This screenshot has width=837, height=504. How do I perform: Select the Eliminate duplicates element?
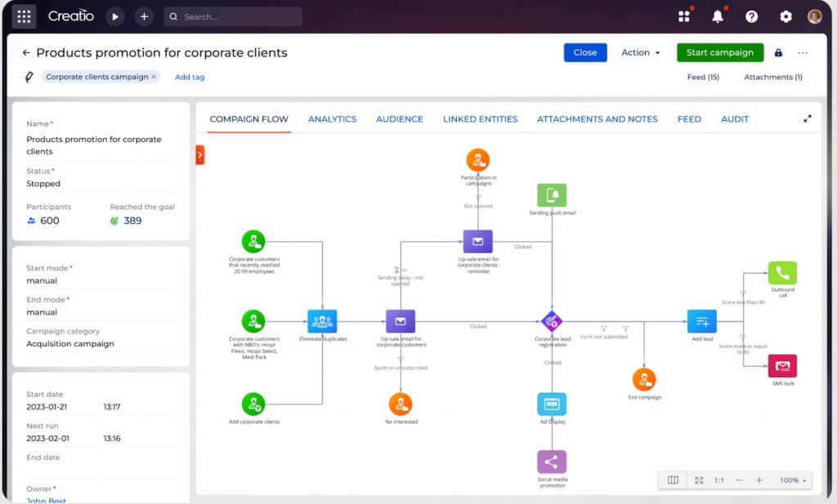pos(323,322)
